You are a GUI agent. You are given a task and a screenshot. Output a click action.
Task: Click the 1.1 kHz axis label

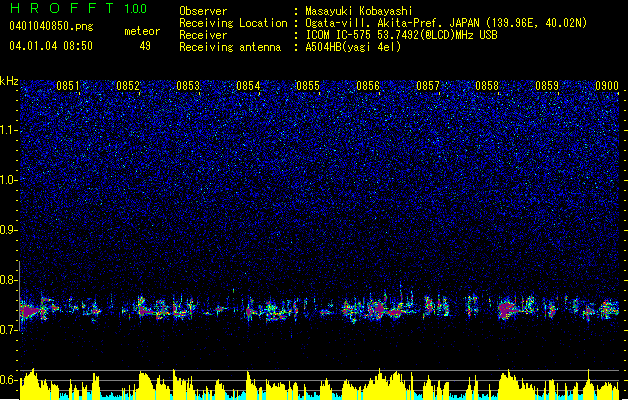point(8,130)
